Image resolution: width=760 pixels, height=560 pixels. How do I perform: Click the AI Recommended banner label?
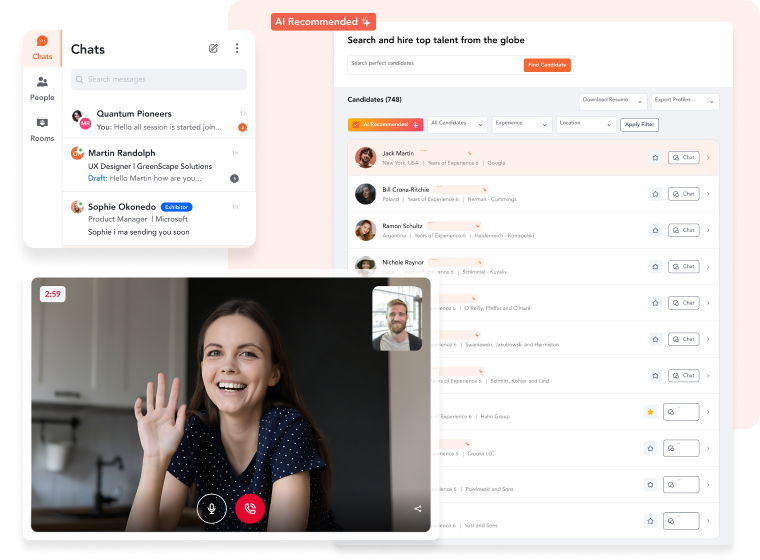pyautogui.click(x=323, y=22)
